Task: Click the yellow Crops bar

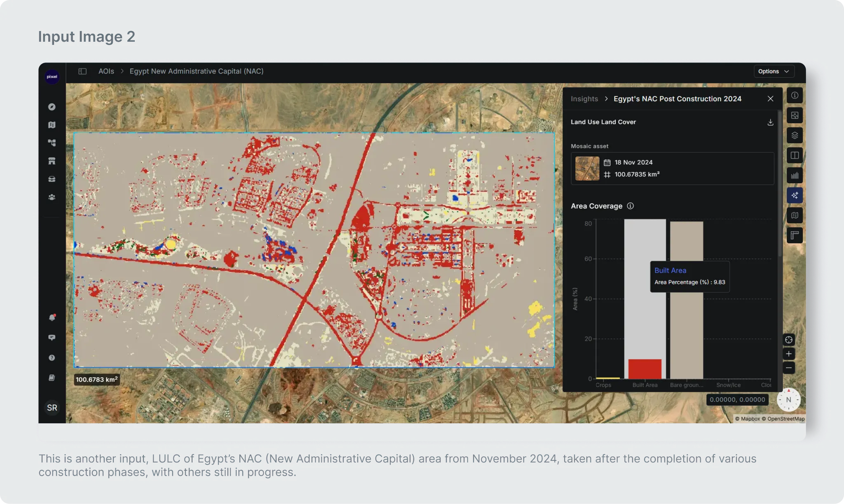Action: 608,378
